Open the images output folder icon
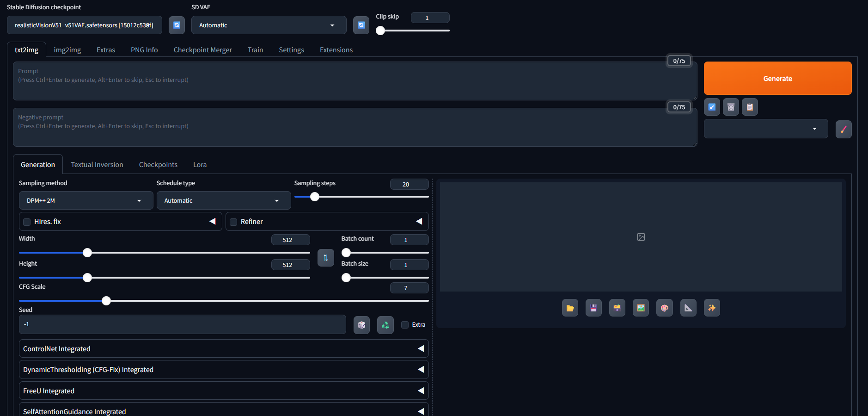Viewport: 868px width, 416px height. (x=570, y=308)
